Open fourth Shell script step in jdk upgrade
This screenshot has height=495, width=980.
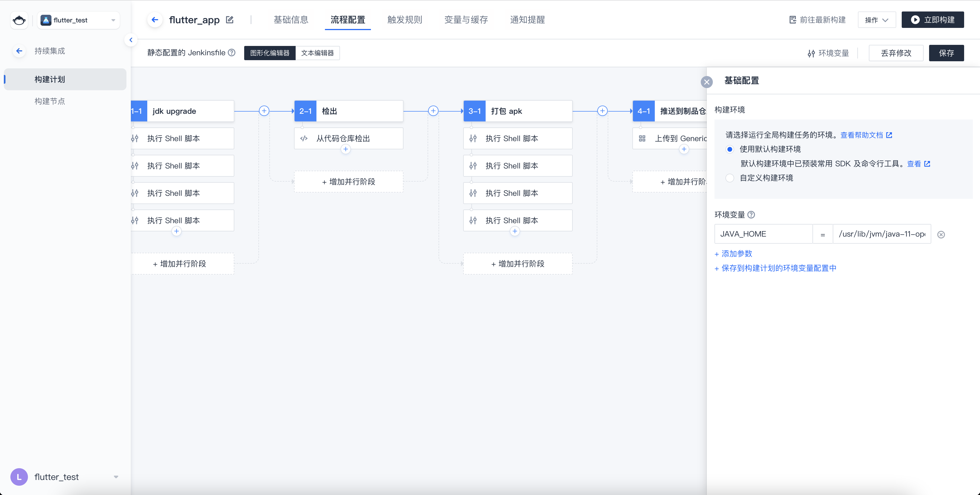[x=182, y=220]
